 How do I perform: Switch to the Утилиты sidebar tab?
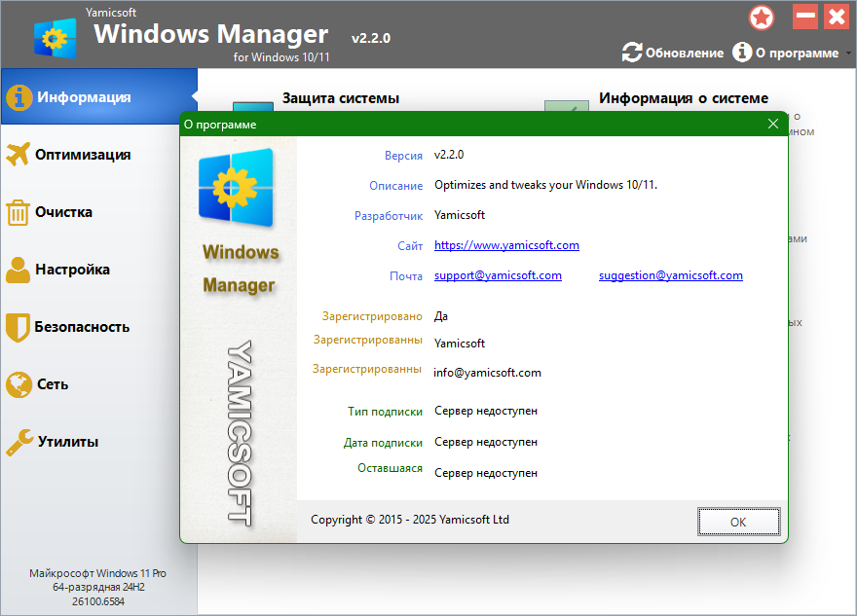point(68,442)
